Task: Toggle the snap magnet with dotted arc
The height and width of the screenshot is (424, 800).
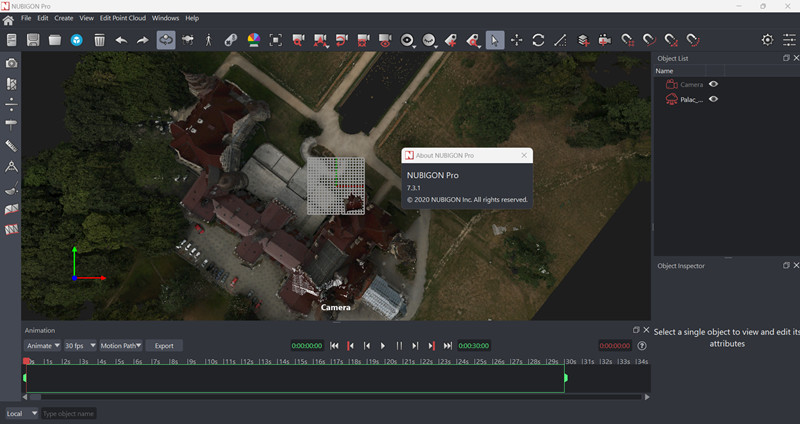Action: (692, 40)
